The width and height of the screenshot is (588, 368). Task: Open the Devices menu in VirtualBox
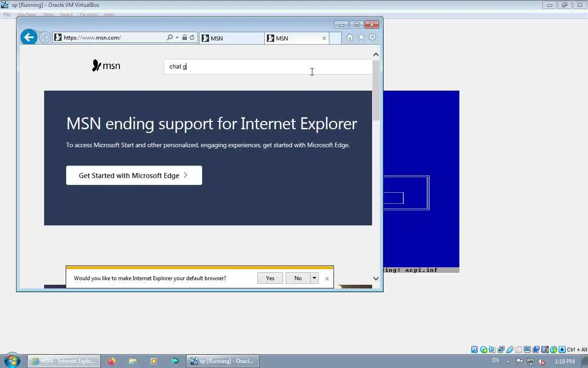pyautogui.click(x=88, y=15)
